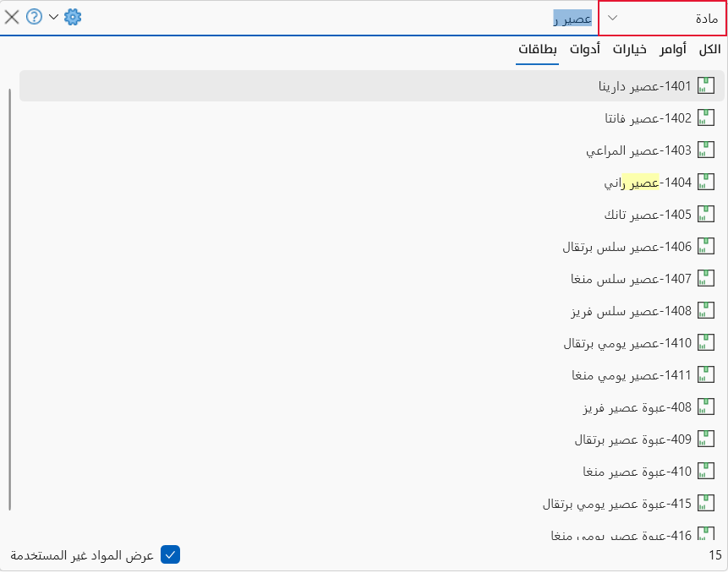Open the settings gear icon
Viewport: 728px width, 573px height.
[73, 17]
